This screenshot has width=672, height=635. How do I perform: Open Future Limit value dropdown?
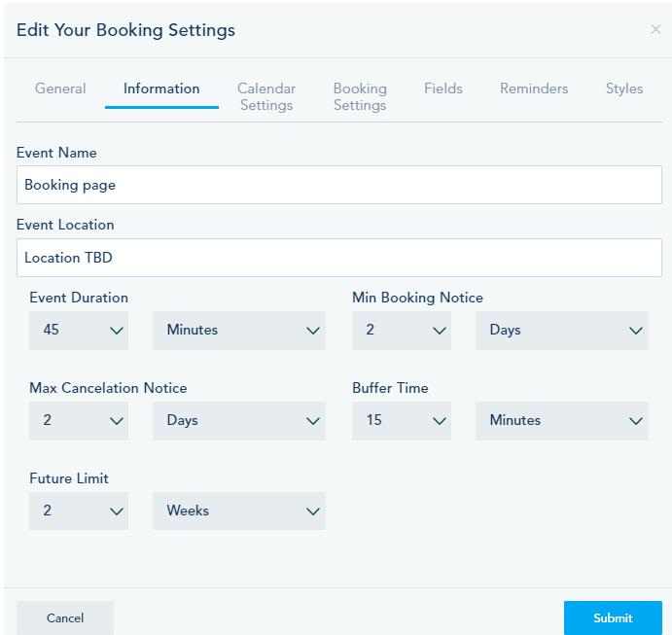tap(79, 511)
